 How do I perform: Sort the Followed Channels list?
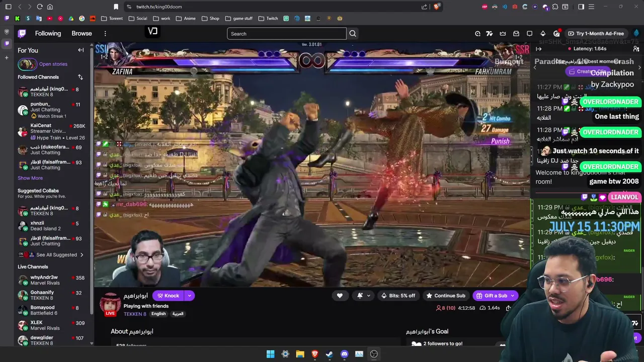tap(80, 77)
